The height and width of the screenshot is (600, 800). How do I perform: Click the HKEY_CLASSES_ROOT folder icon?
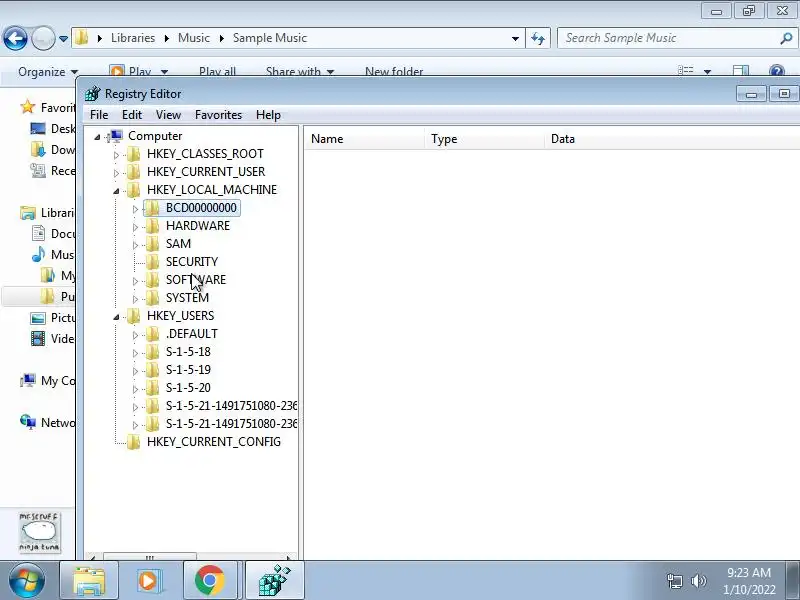[x=134, y=154]
